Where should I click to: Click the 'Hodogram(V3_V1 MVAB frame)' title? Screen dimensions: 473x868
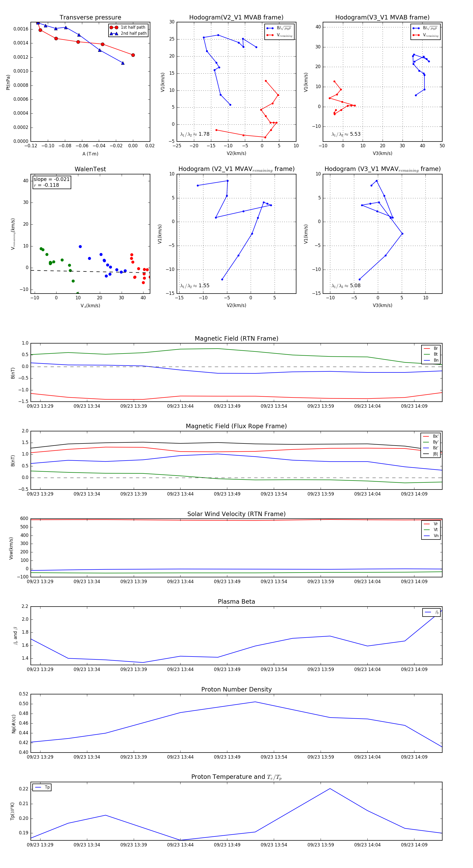(382, 18)
